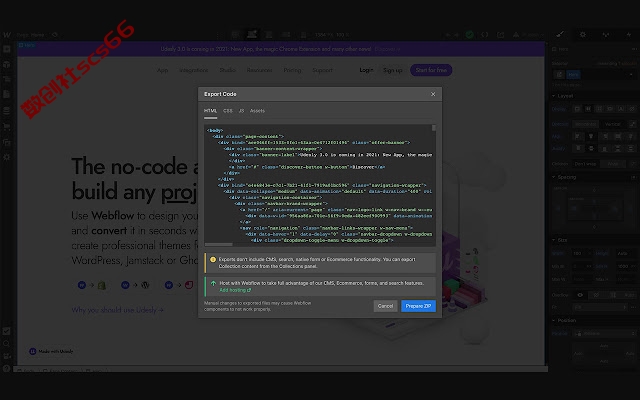The image size is (640, 400).
Task: Switch to the JS tab
Action: click(241, 111)
